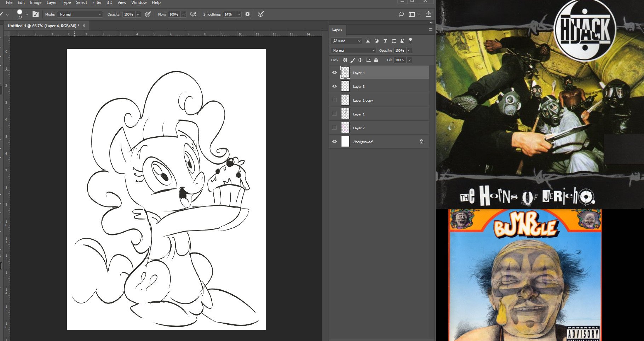644x341 pixels.
Task: Toggle pressure for opacity icon
Action: click(148, 14)
